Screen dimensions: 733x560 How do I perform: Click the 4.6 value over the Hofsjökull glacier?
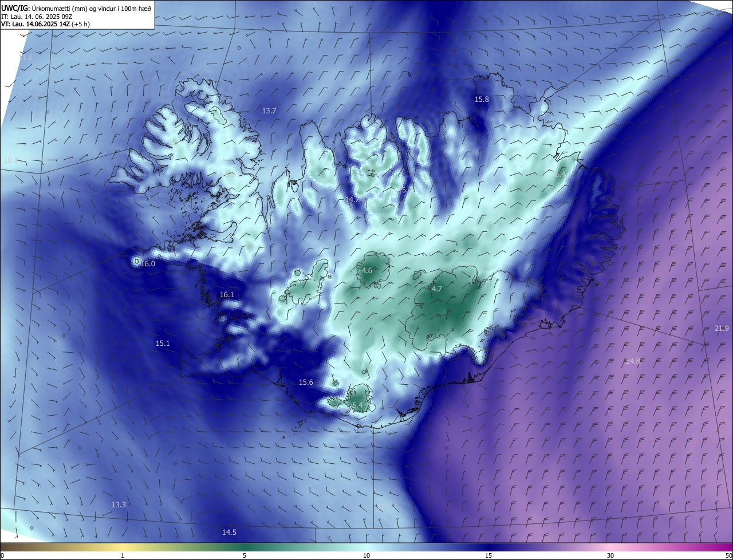(x=367, y=271)
